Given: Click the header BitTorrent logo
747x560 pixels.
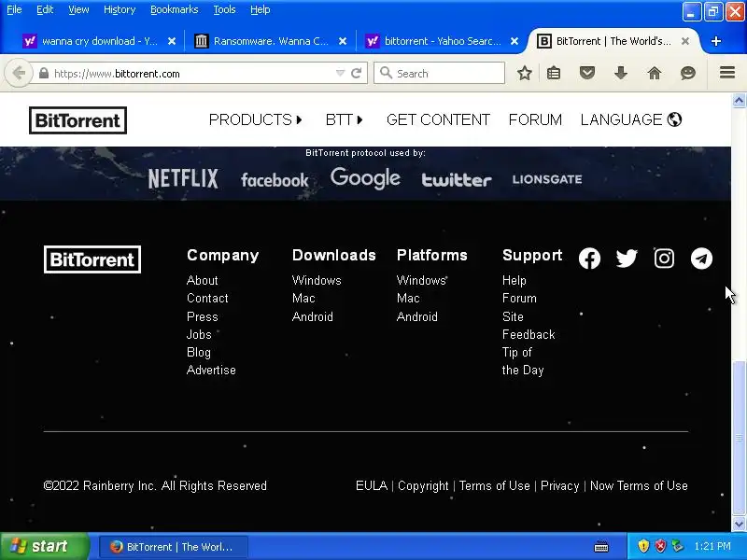Looking at the screenshot, I should click(x=78, y=120).
